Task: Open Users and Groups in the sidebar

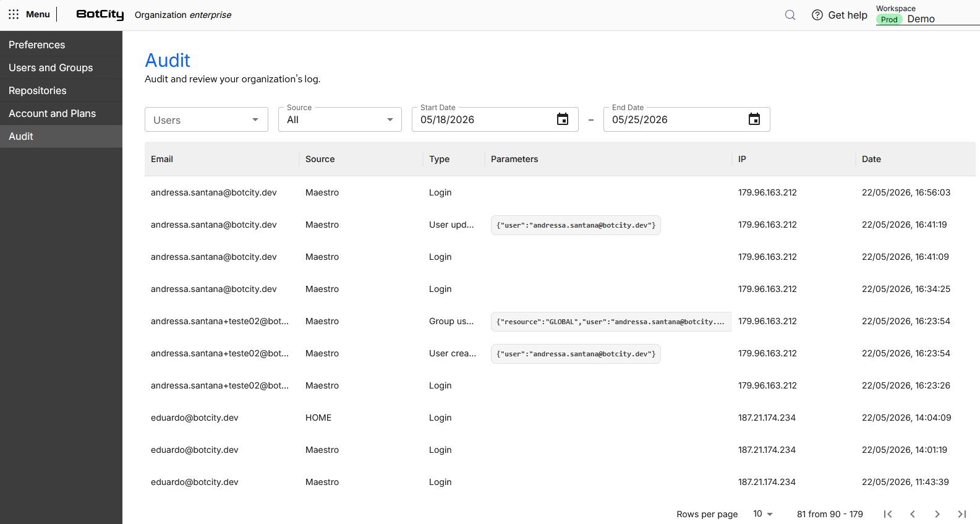Action: point(61,67)
